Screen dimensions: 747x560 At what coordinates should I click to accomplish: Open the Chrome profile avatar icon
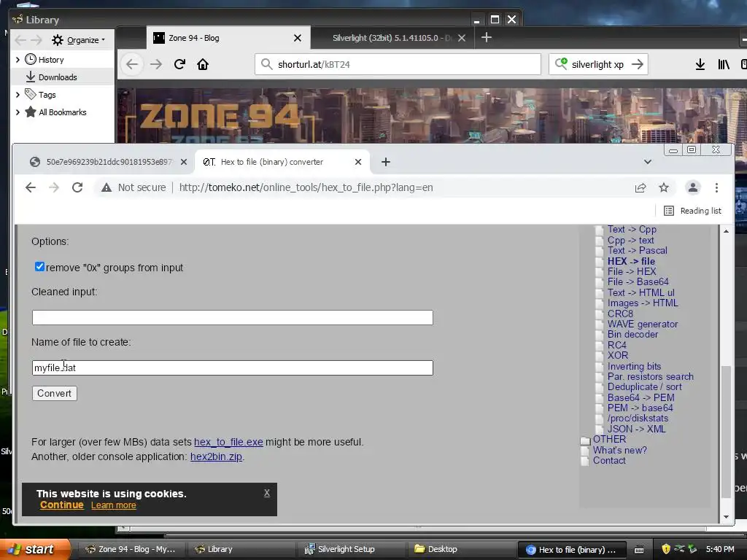point(693,187)
